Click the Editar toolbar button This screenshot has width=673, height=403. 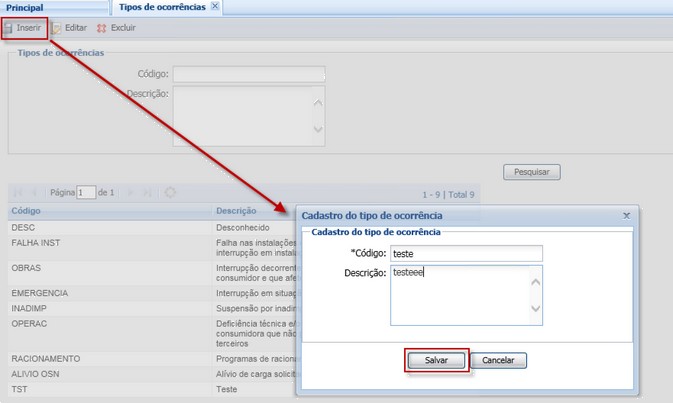[69, 28]
